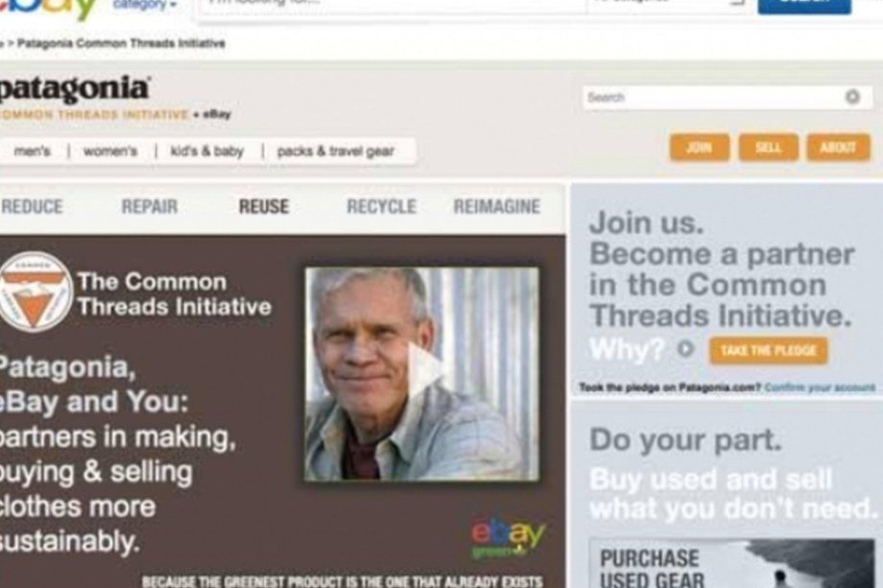The height and width of the screenshot is (588, 883).
Task: Click the search icon in Patagonia search box
Action: pos(852,97)
